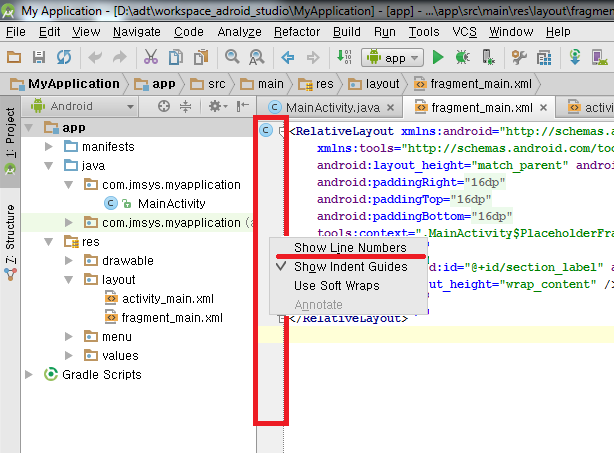
Task: Collapse all project tree nodes icon
Action: tap(185, 106)
